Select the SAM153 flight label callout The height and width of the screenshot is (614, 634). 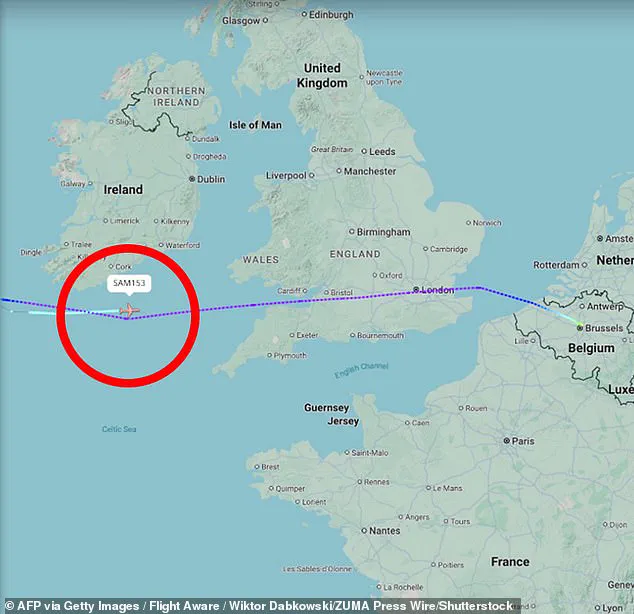click(x=129, y=283)
